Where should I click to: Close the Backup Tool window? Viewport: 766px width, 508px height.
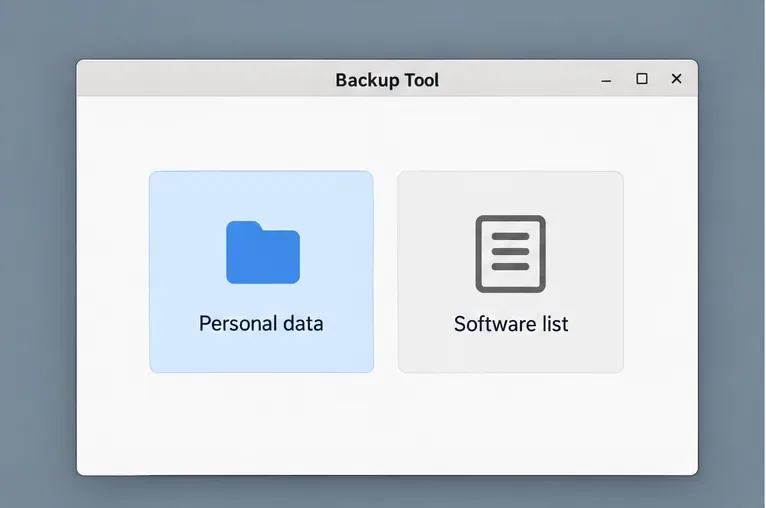676,79
